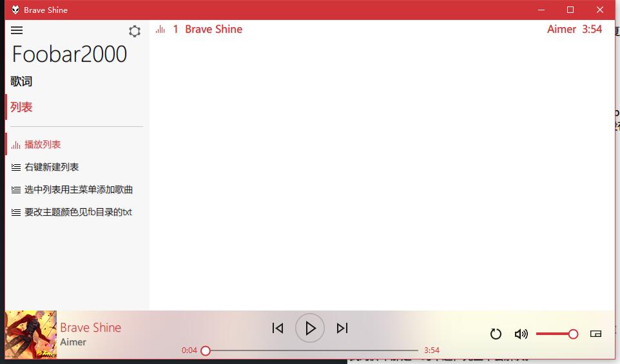Click the bars icon beside 播放列表
This screenshot has height=364, width=620.
[x=16, y=145]
